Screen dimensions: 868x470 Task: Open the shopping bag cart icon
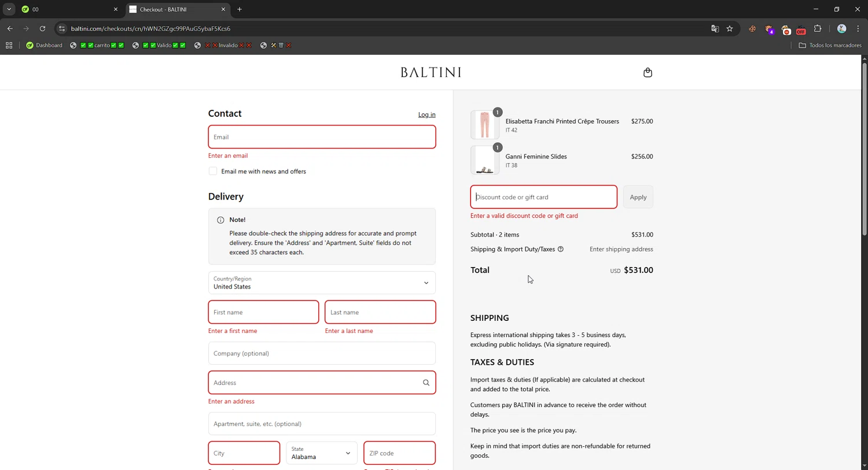pyautogui.click(x=648, y=72)
